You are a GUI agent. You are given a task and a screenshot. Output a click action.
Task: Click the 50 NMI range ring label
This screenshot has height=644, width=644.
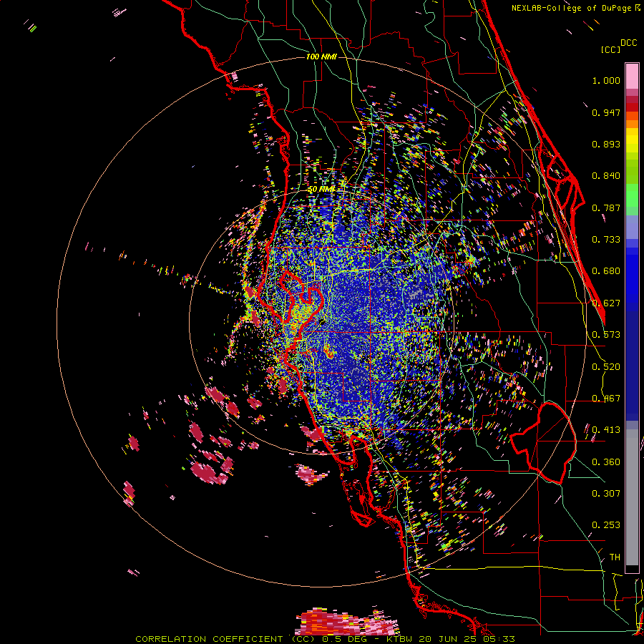321,190
